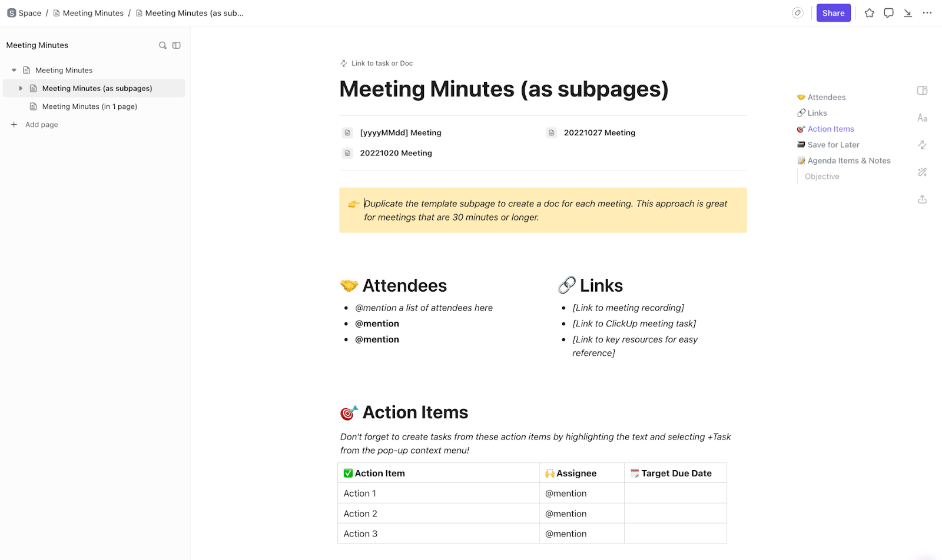This screenshot has height=560, width=942.
Task: Click the magic wand template icon
Action: [x=923, y=172]
